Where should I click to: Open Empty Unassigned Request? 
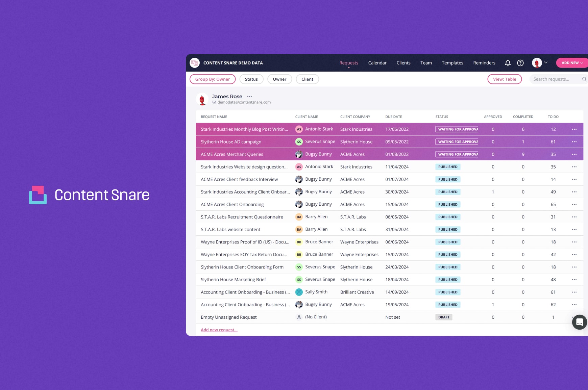(229, 317)
